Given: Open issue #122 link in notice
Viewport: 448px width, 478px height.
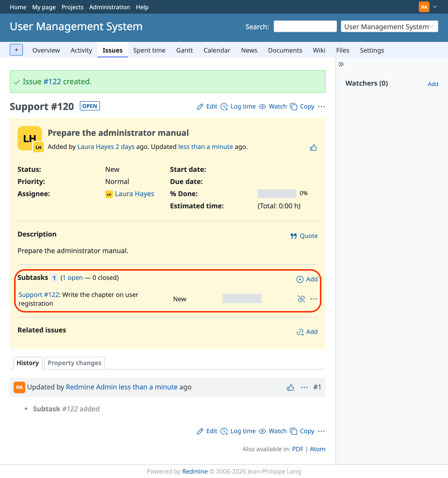Looking at the screenshot, I should pyautogui.click(x=52, y=82).
